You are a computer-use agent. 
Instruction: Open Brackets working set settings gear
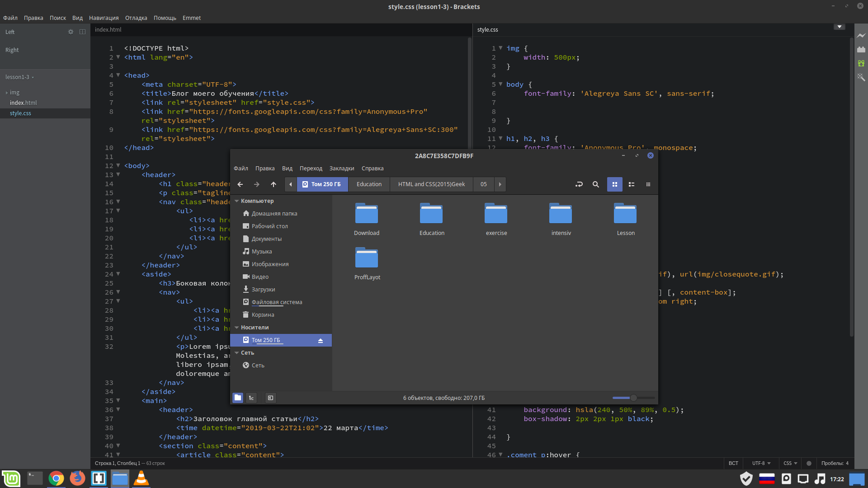[x=71, y=32]
